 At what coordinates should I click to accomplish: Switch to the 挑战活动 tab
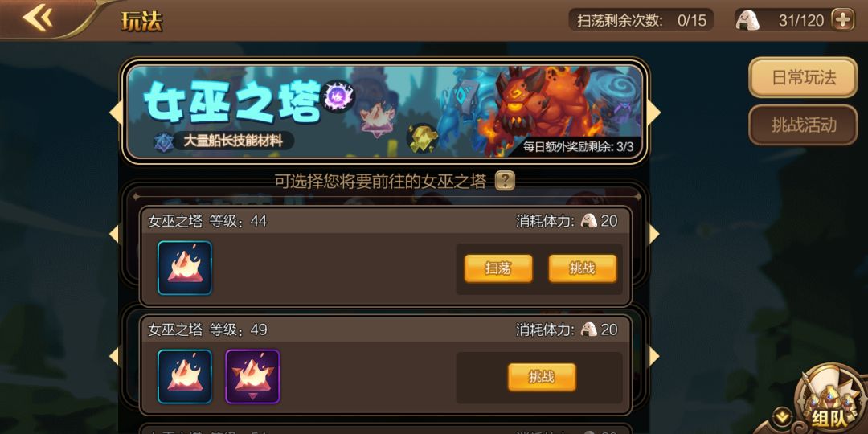pos(803,125)
